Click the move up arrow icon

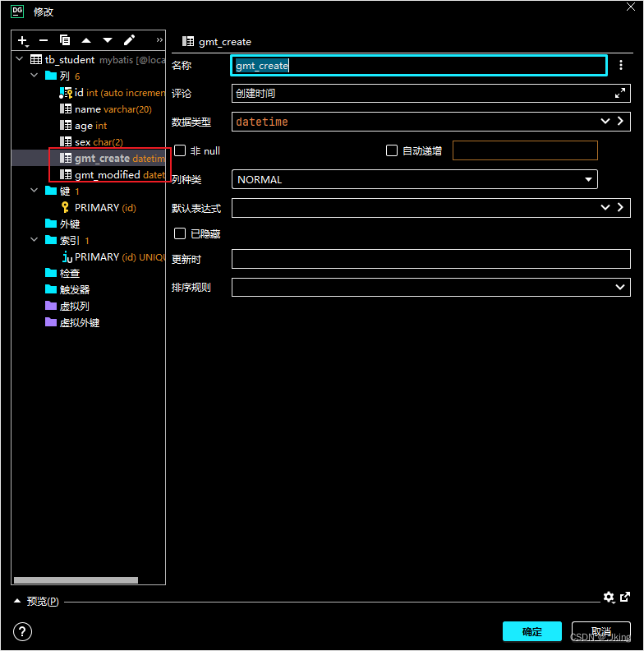click(86, 40)
